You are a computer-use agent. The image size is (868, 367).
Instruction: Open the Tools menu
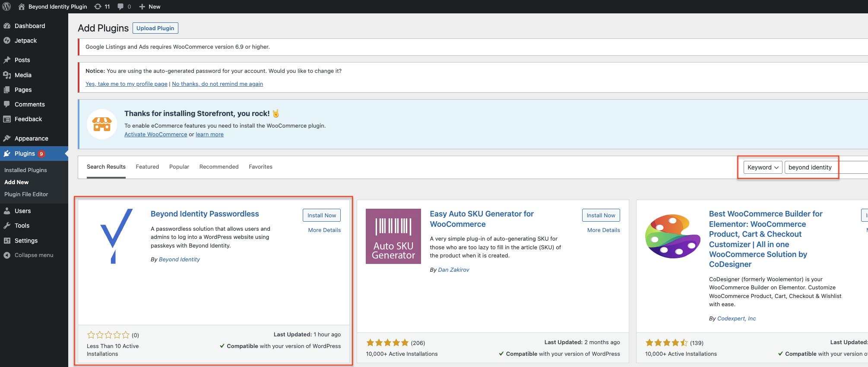[22, 226]
